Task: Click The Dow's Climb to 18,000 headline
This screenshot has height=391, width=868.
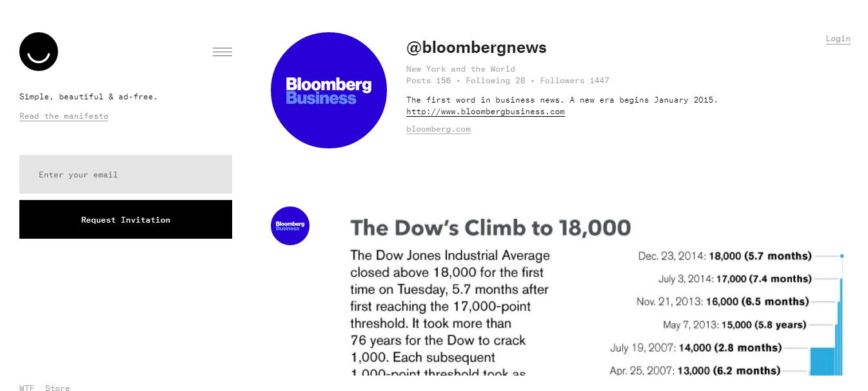Action: [490, 228]
